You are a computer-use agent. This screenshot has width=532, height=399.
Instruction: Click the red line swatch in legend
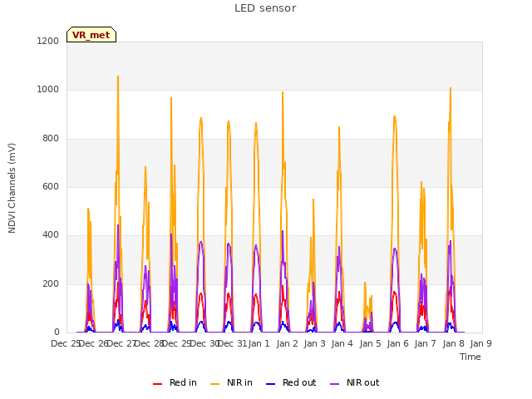[157, 384]
